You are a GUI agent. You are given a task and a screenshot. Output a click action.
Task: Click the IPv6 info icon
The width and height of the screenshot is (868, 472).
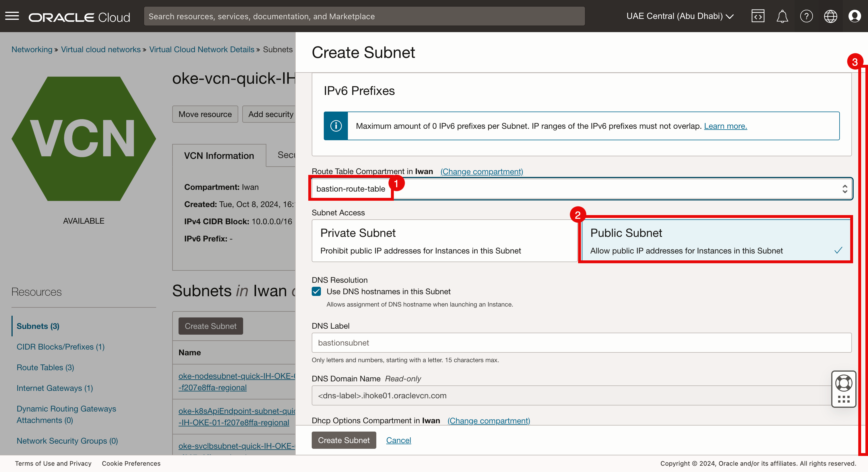(x=336, y=126)
